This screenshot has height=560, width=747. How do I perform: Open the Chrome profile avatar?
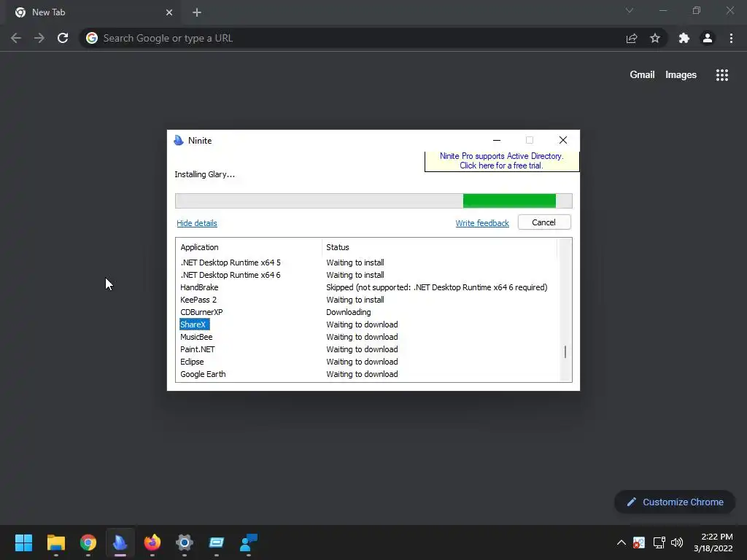[708, 38]
